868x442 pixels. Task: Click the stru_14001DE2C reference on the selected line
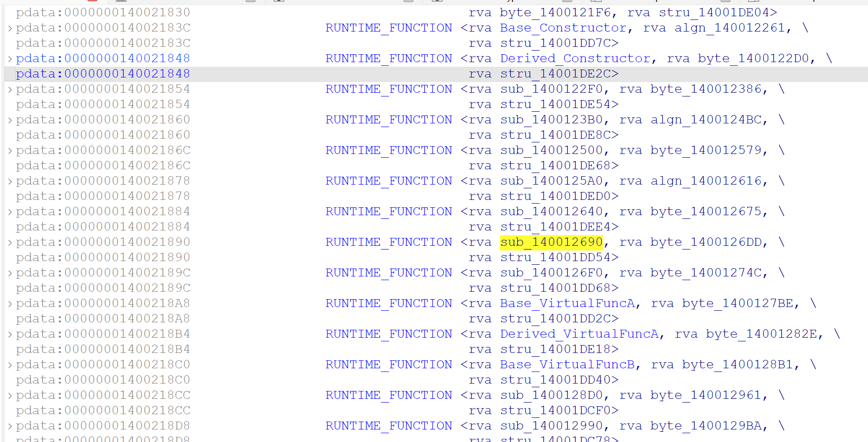tap(559, 74)
